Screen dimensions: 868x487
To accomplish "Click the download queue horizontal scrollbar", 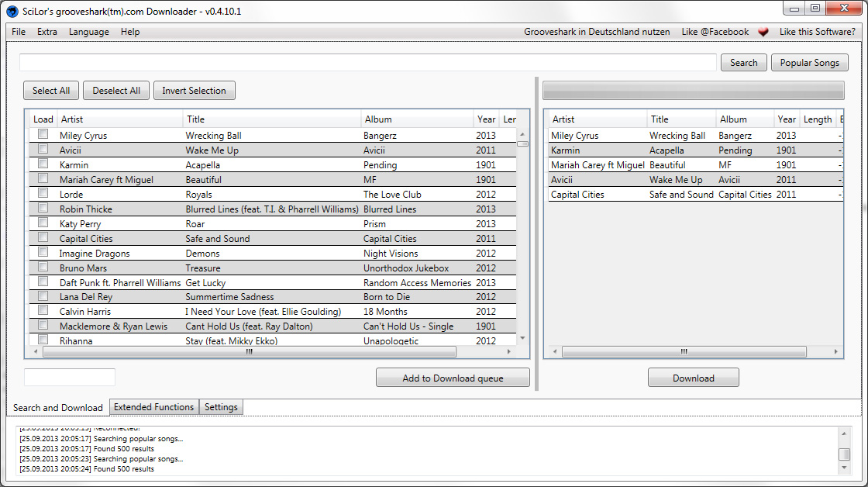I will tap(684, 352).
